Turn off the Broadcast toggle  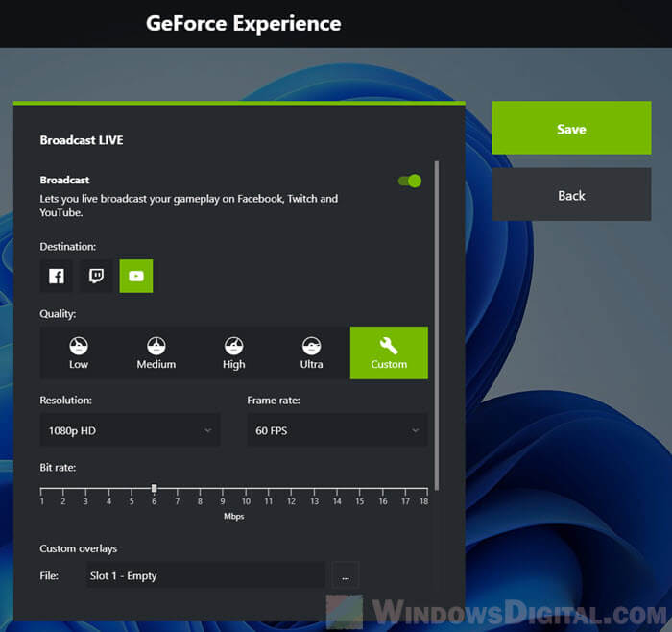click(410, 181)
